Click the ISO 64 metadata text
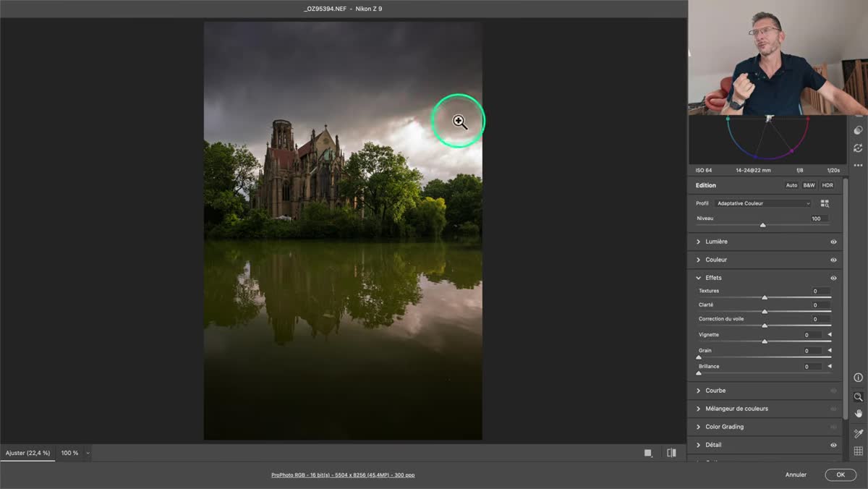This screenshot has width=868, height=489. (x=704, y=171)
